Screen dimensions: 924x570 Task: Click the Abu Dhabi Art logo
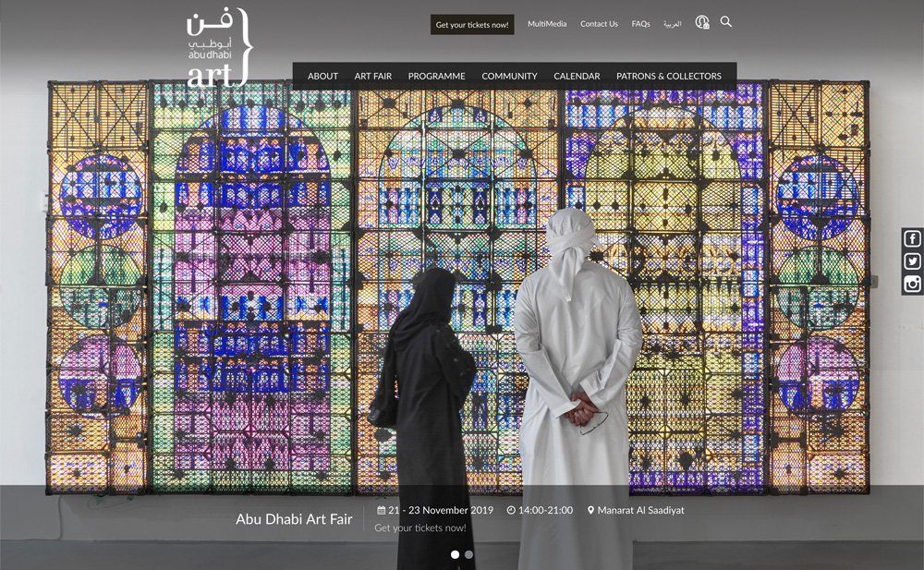(219, 48)
